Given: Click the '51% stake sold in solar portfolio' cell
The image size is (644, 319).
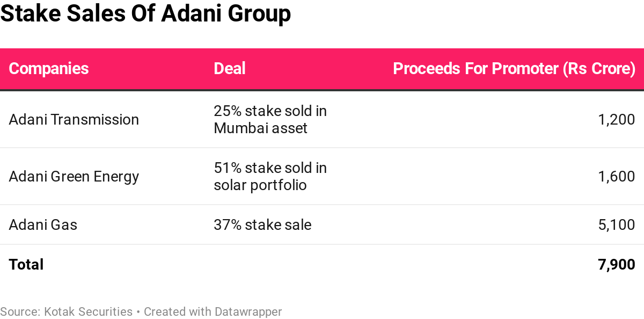Looking at the screenshot, I should pos(270,176).
